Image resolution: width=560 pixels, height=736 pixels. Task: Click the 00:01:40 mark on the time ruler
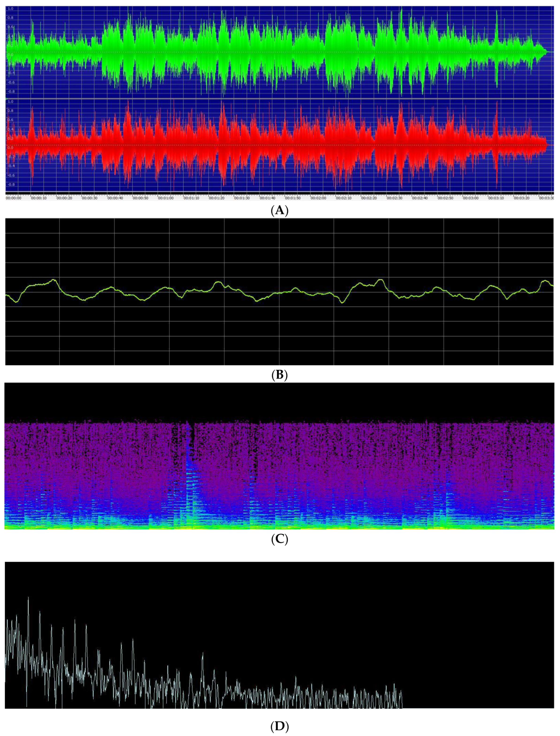[x=268, y=198]
